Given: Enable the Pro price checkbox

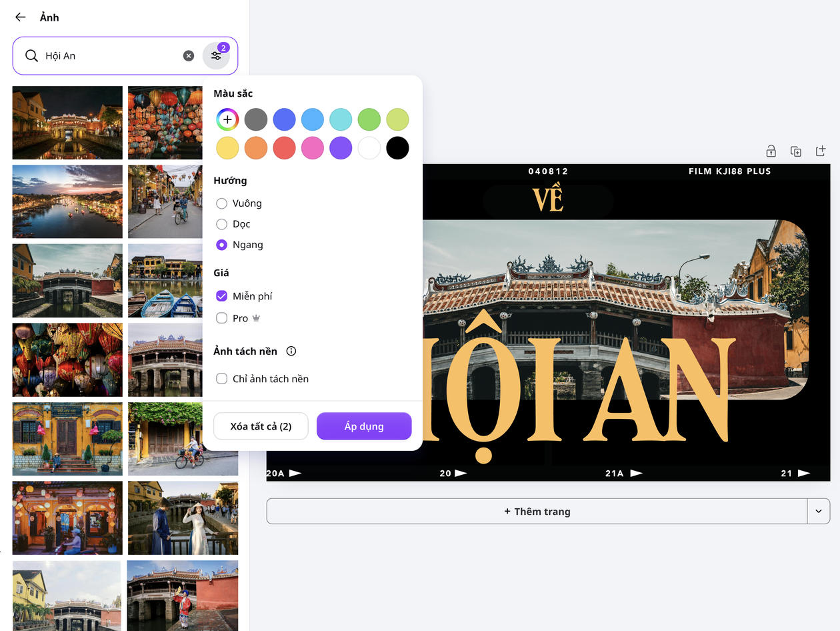Looking at the screenshot, I should [x=222, y=318].
